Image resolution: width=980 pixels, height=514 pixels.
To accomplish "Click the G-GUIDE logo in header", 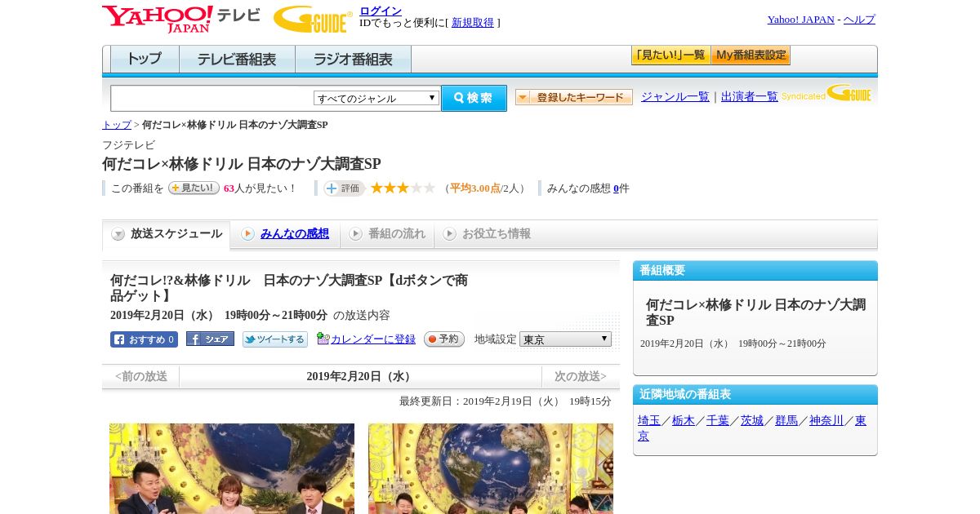I will [313, 19].
